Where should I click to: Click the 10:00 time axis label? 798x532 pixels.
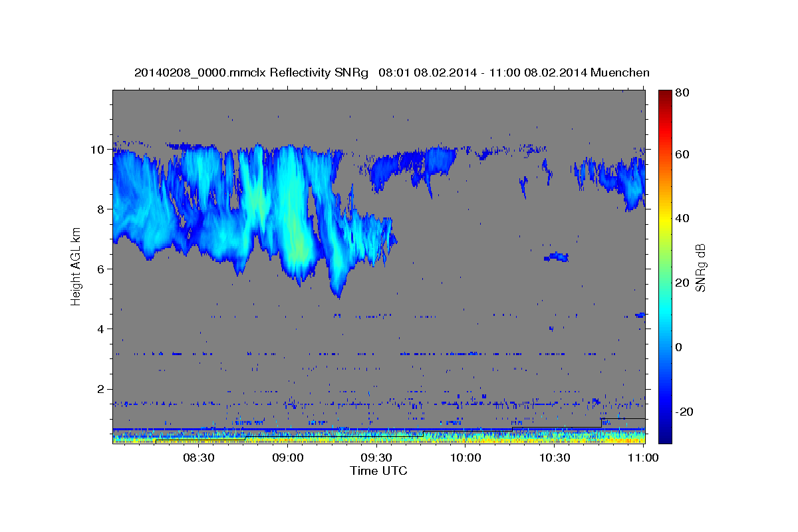click(465, 458)
